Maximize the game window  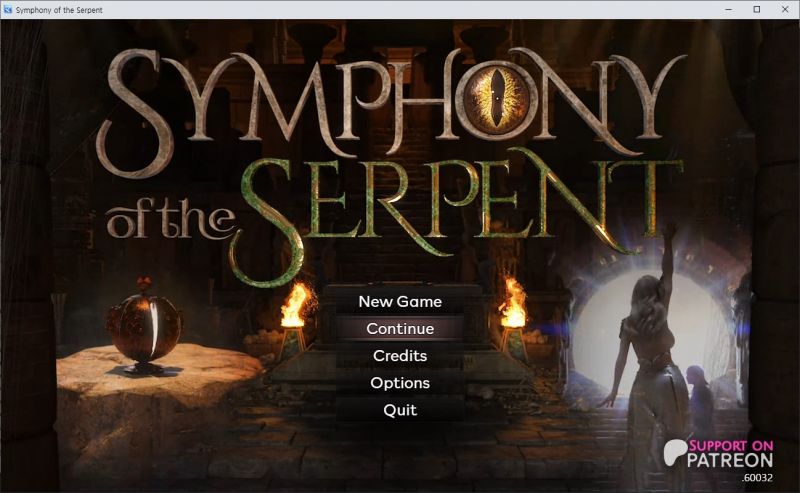tap(757, 10)
